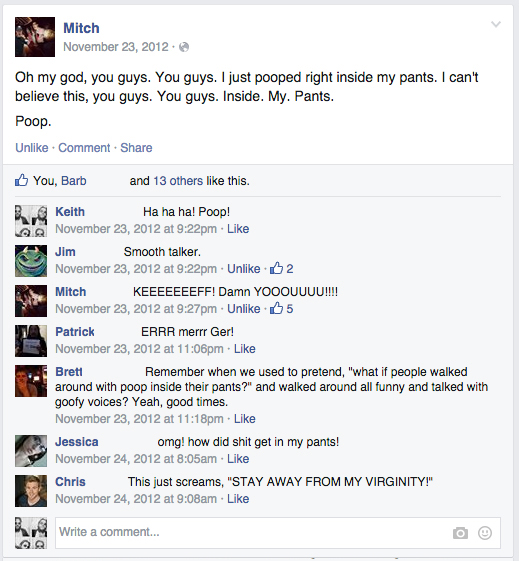The height and width of the screenshot is (561, 519).
Task: Open Mitch's profile picture on the post
Action: coord(35,37)
